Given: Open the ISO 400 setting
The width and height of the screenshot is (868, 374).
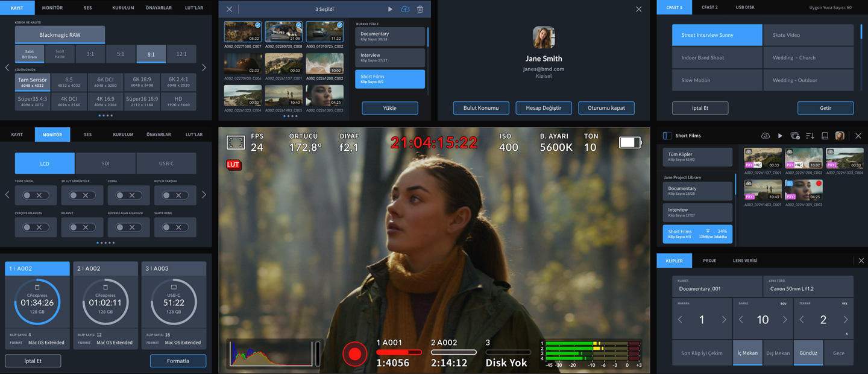Looking at the screenshot, I should pos(509,143).
